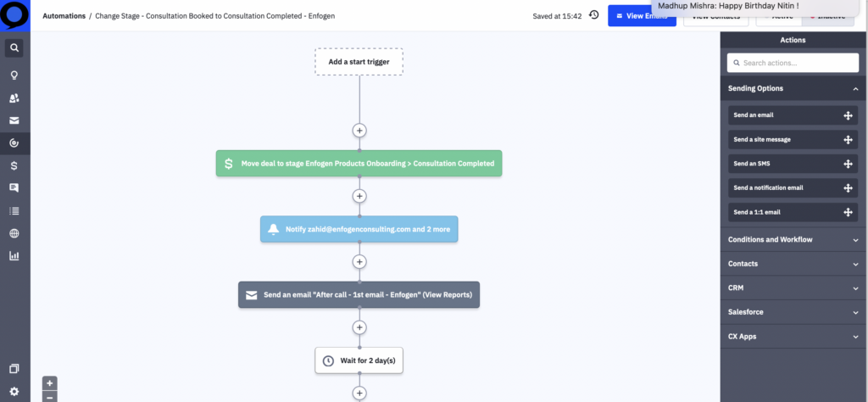This screenshot has width=868, height=402.
Task: Click move handle on Send an SMS action
Action: (x=848, y=164)
